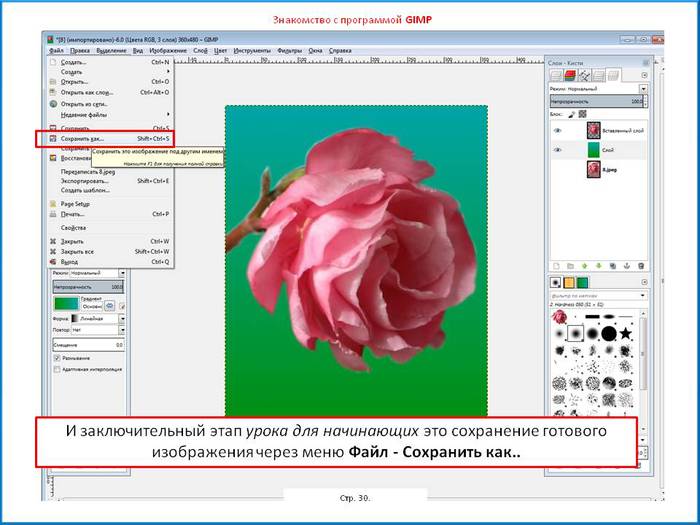Choose Экспортировать... in File menu

pos(109,181)
